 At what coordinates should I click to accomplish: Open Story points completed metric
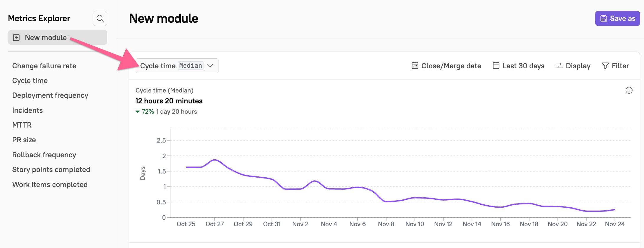51,170
